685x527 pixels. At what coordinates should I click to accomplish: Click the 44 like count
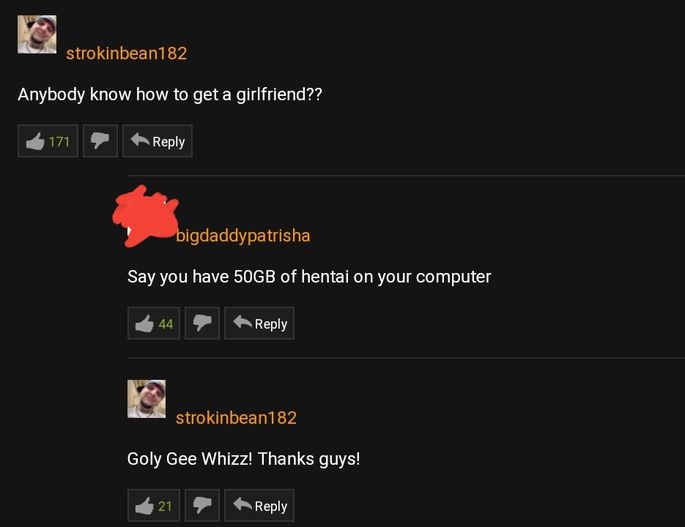click(166, 324)
